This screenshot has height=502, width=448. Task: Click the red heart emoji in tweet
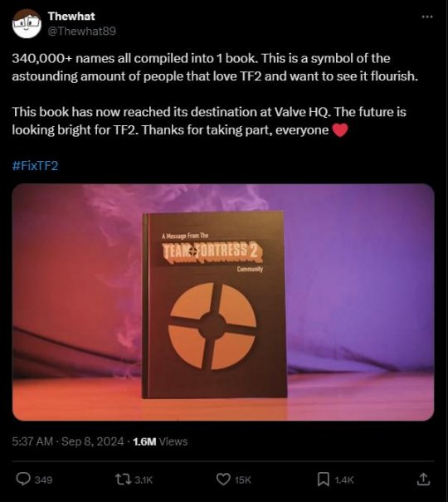pos(340,130)
